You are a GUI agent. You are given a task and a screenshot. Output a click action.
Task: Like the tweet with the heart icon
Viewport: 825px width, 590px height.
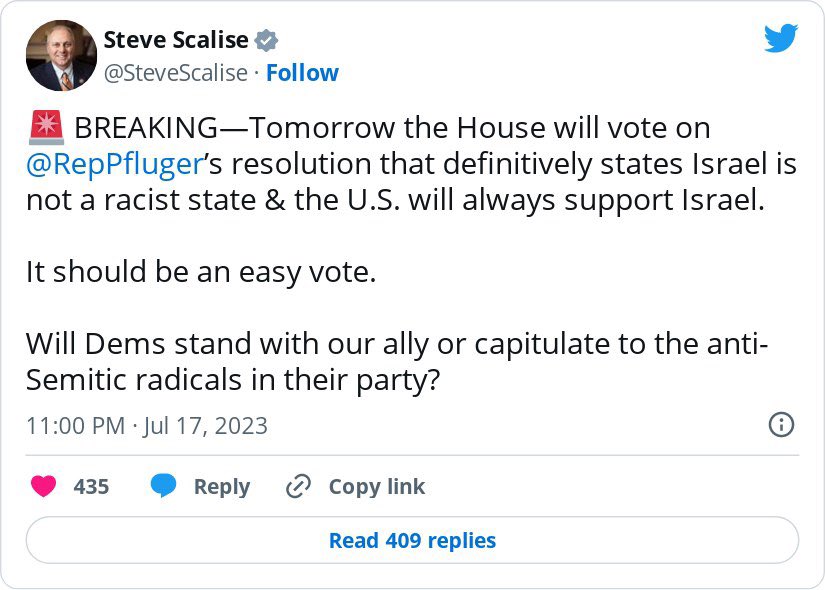(44, 486)
